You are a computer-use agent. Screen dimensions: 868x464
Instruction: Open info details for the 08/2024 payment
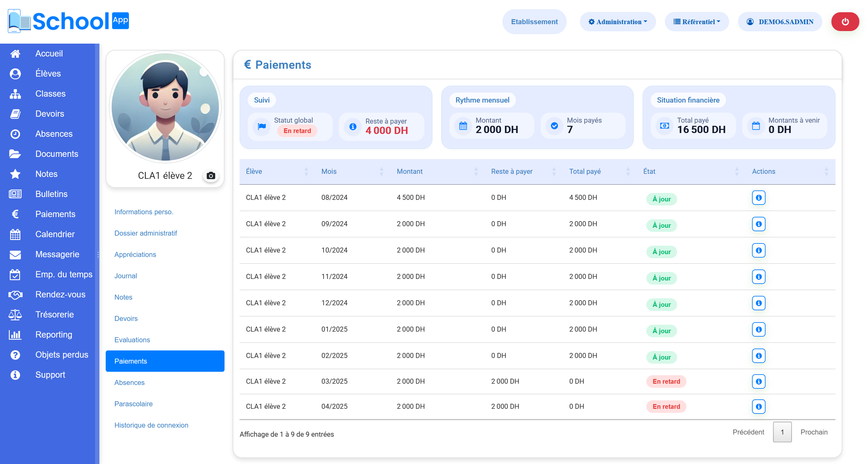coord(759,198)
